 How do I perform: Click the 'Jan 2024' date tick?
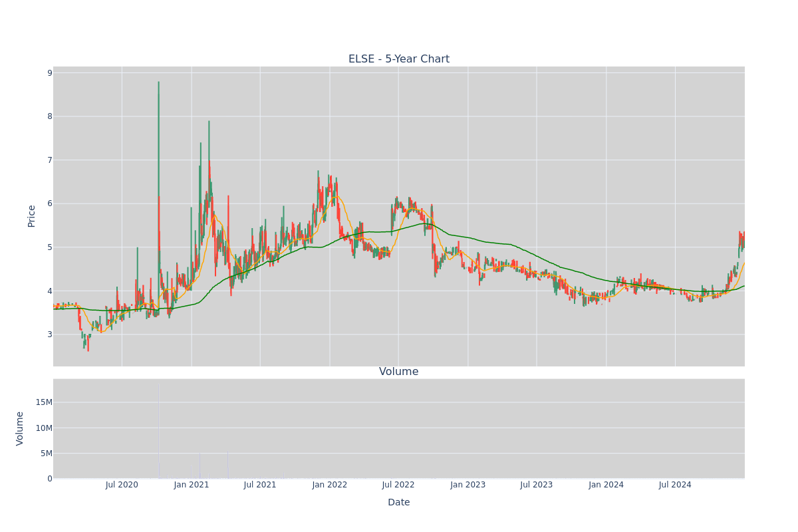pos(606,485)
